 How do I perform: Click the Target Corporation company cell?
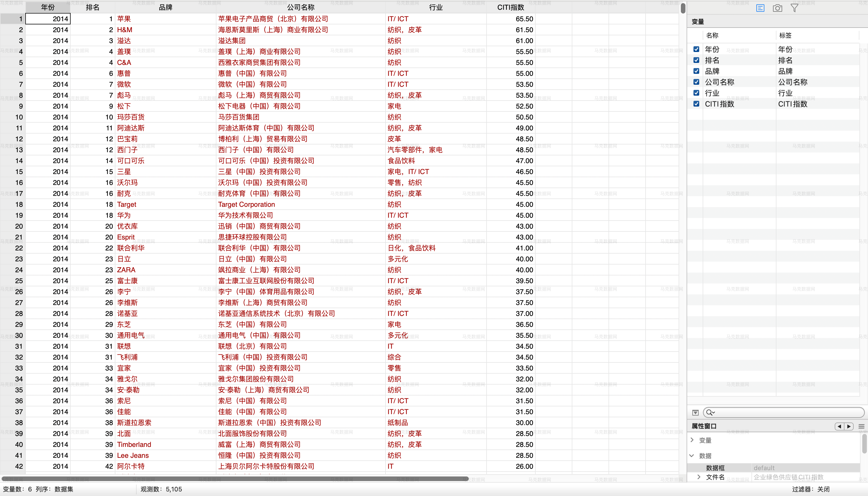(x=301, y=204)
